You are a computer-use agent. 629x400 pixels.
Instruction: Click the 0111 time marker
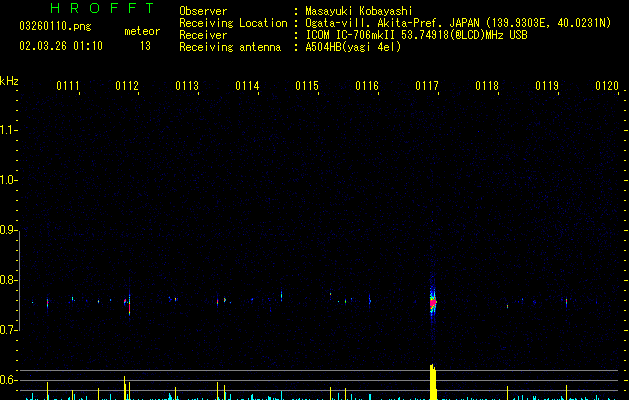coord(68,86)
